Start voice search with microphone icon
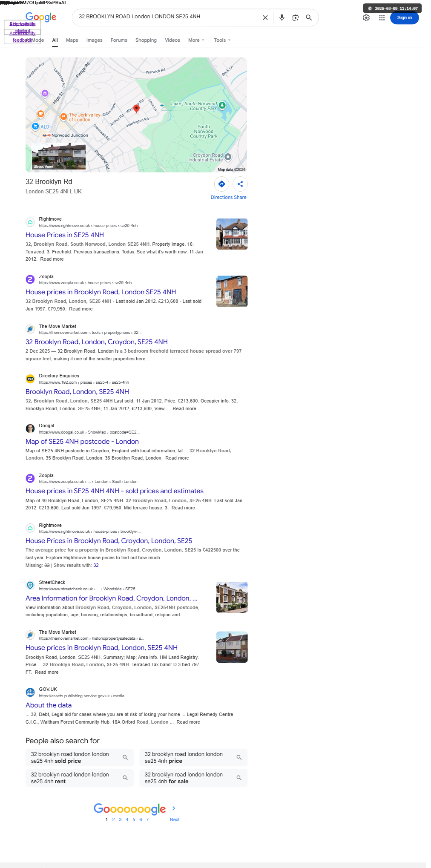This screenshot has width=431, height=868. (x=282, y=17)
